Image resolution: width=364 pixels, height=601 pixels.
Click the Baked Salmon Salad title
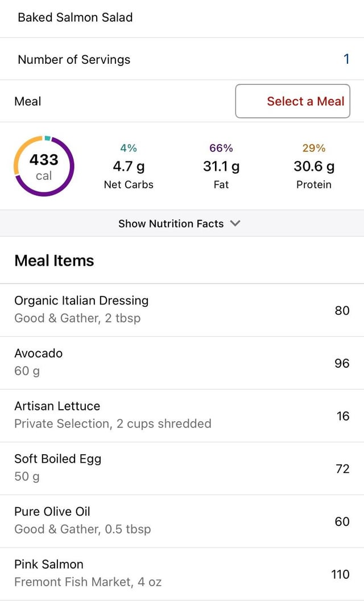point(75,17)
